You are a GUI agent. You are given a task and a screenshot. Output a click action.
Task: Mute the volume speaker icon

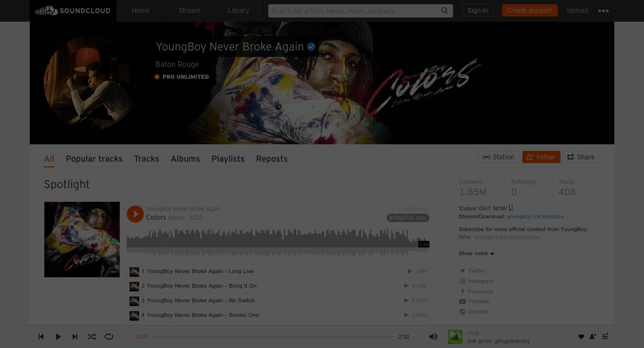click(433, 337)
